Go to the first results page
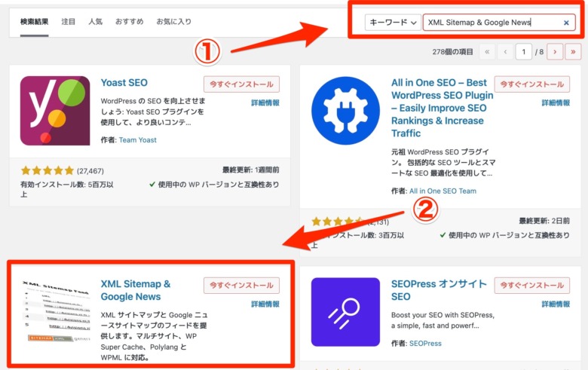This screenshot has height=370, width=588. tap(487, 52)
